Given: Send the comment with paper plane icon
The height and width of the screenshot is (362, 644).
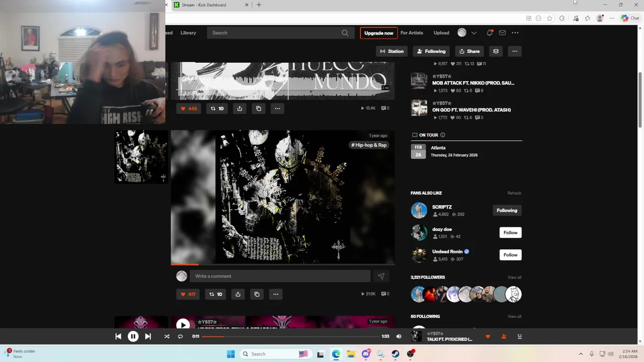Looking at the screenshot, I should 381,276.
